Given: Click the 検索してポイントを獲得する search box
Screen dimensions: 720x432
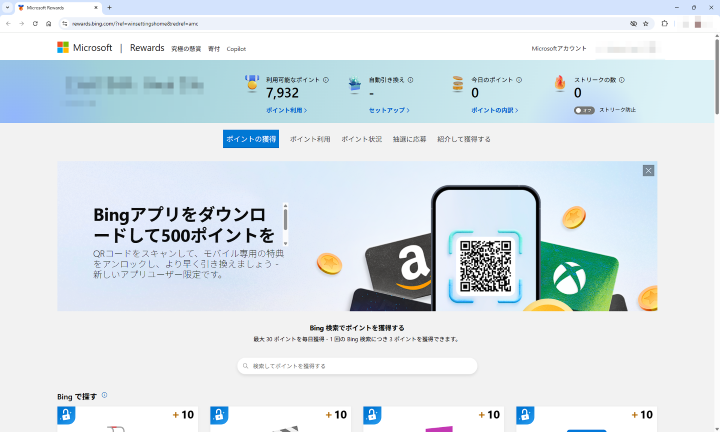Looking at the screenshot, I should click(x=357, y=366).
